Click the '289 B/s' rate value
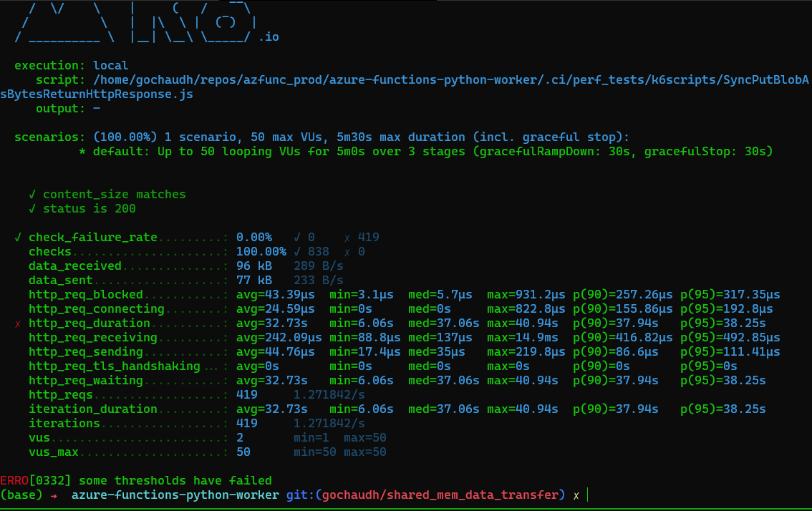The width and height of the screenshot is (812, 511). click(319, 266)
